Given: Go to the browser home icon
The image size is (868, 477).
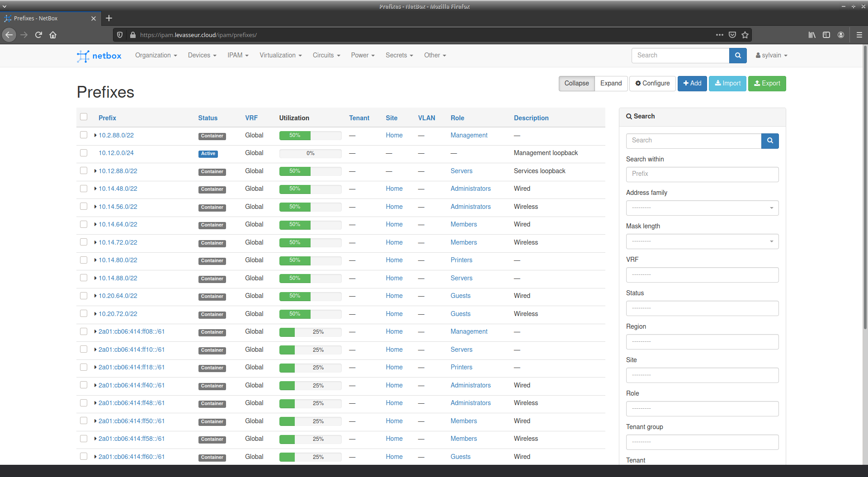Looking at the screenshot, I should pyautogui.click(x=53, y=35).
